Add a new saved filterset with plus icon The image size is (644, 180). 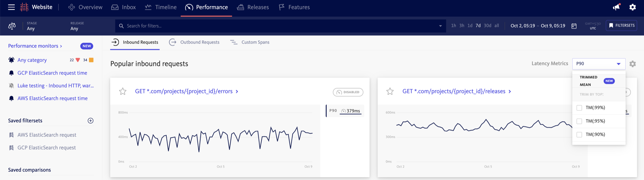click(x=91, y=121)
